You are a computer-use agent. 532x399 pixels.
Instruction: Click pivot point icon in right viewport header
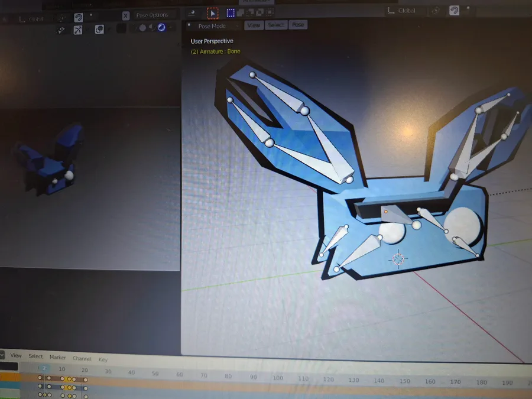click(x=435, y=11)
